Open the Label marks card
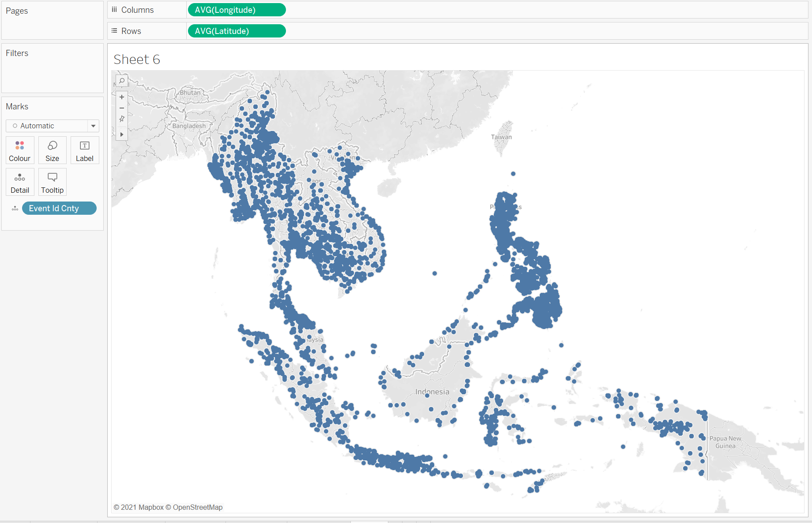Viewport: 812px width, 523px height. tap(84, 150)
